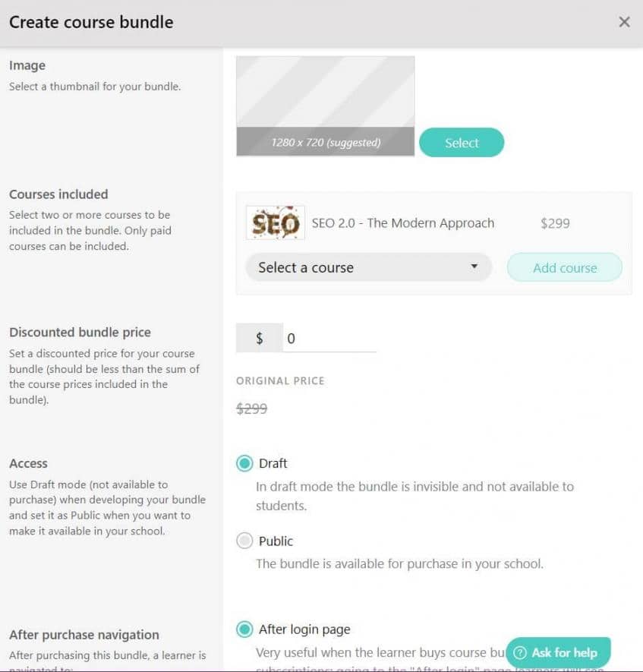This screenshot has width=643, height=672.
Task: Click the SEO course thumbnail icon
Action: point(276,223)
